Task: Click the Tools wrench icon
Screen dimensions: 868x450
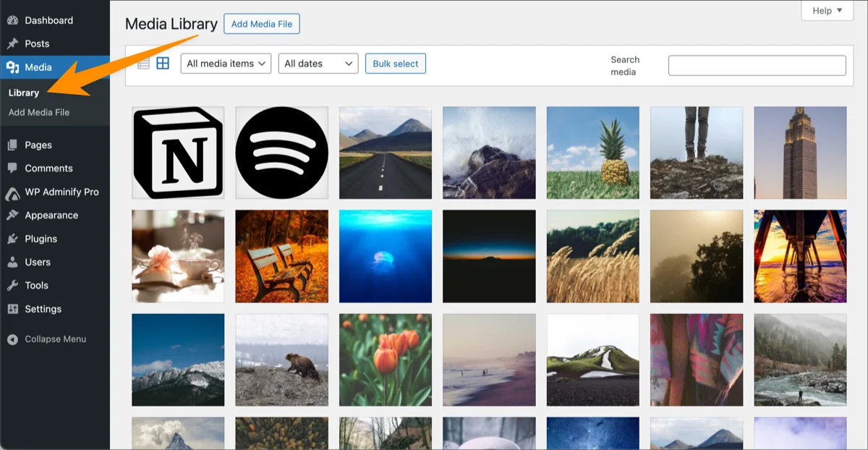Action: [12, 285]
